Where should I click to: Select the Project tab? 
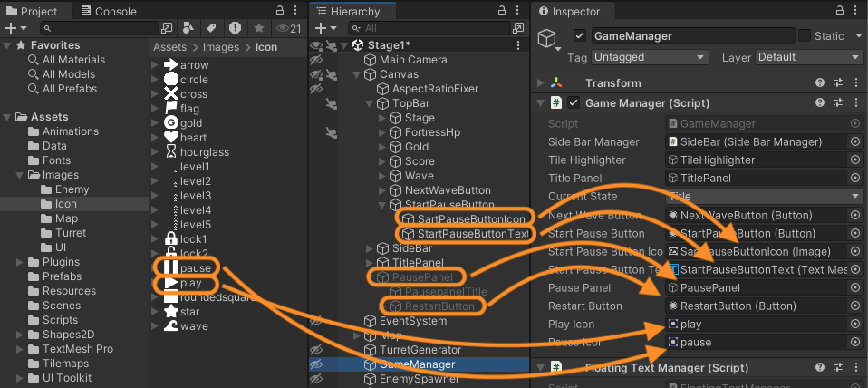32,11
